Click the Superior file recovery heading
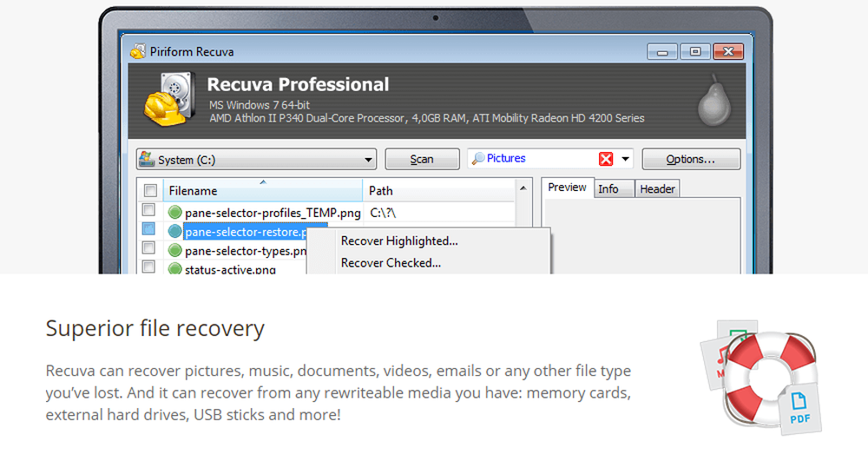Screen dimensions: 868x461 pyautogui.click(x=155, y=329)
